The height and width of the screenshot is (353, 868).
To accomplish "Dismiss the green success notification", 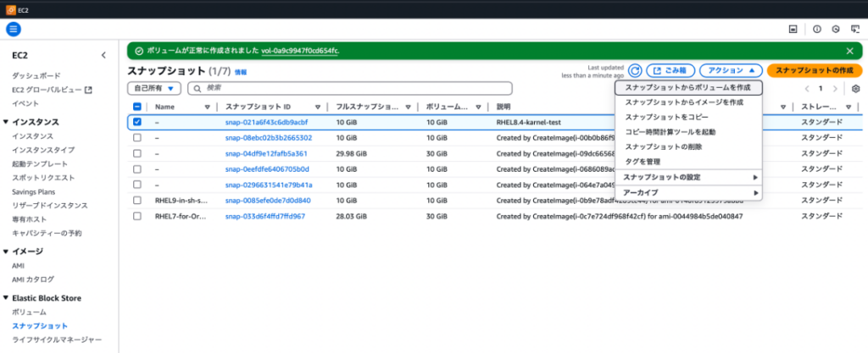I will [850, 51].
